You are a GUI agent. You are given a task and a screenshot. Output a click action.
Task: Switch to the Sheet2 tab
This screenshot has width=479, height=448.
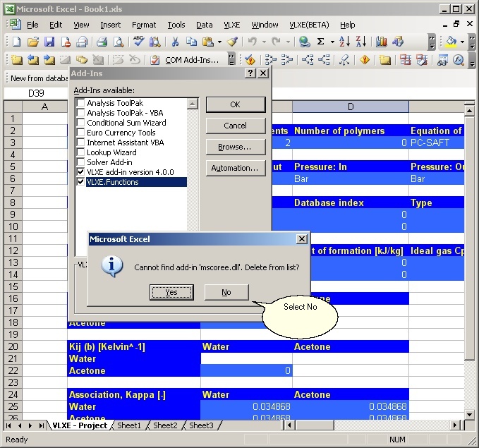point(165,425)
